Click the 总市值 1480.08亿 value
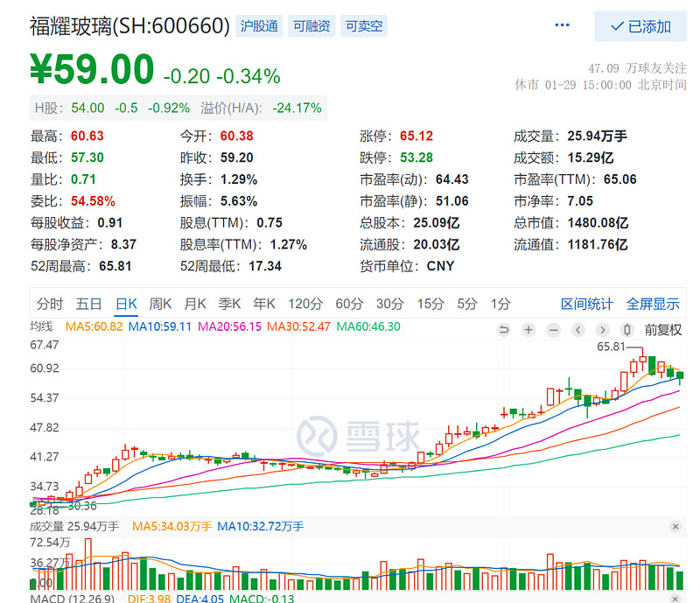700x603 pixels. click(x=598, y=223)
